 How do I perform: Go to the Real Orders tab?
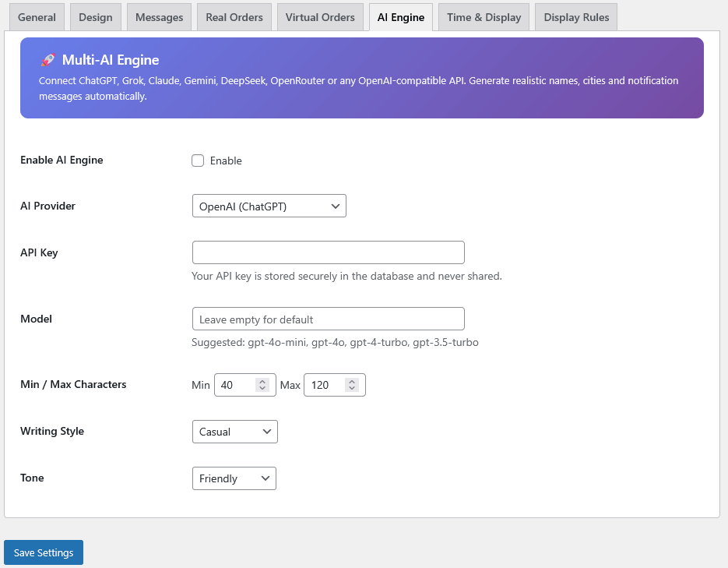(234, 17)
